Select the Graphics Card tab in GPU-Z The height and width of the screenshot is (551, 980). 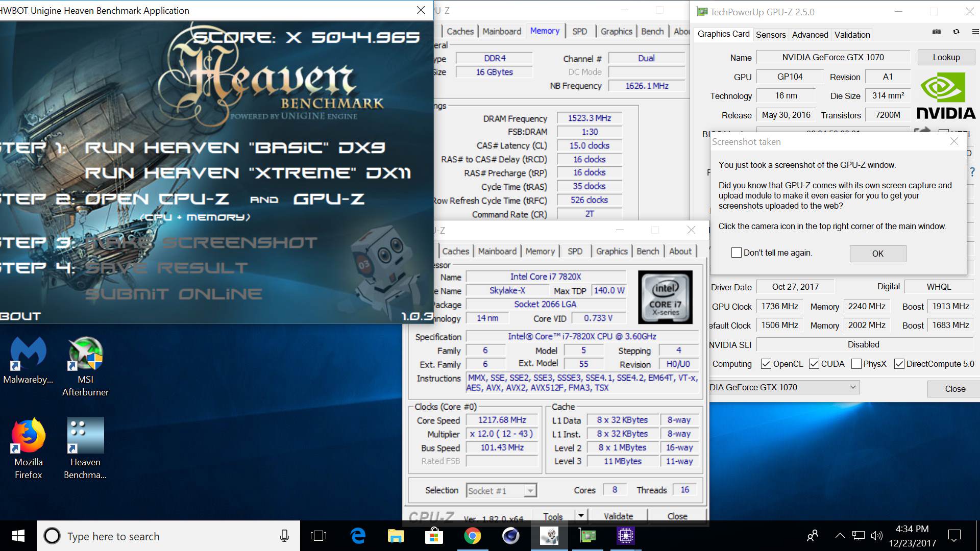[x=723, y=34]
